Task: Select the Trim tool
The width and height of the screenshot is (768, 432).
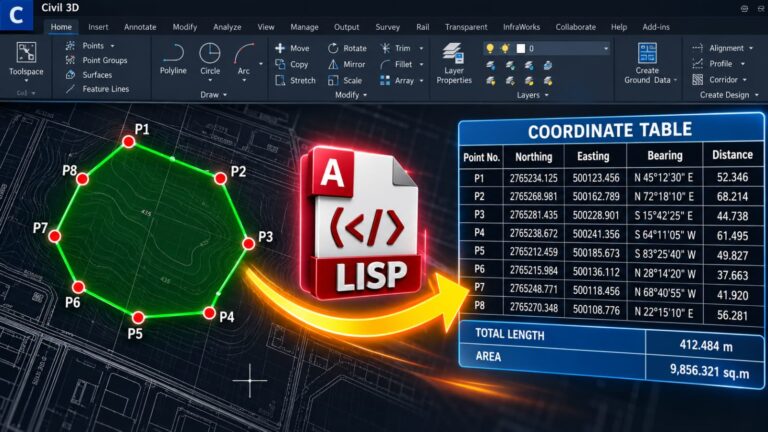Action: [395, 48]
